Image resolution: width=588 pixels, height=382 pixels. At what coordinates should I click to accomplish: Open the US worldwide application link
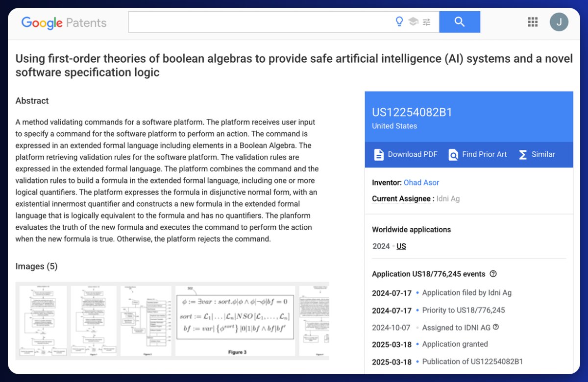(401, 246)
